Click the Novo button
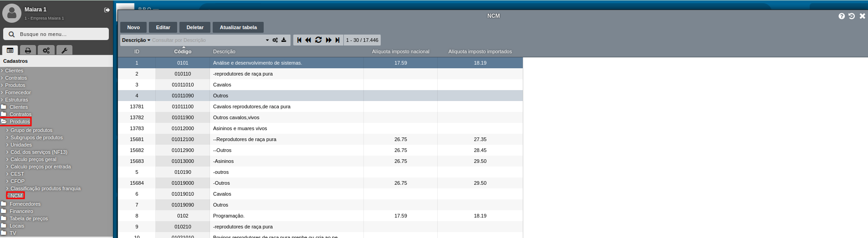The height and width of the screenshot is (238, 868). pyautogui.click(x=133, y=27)
